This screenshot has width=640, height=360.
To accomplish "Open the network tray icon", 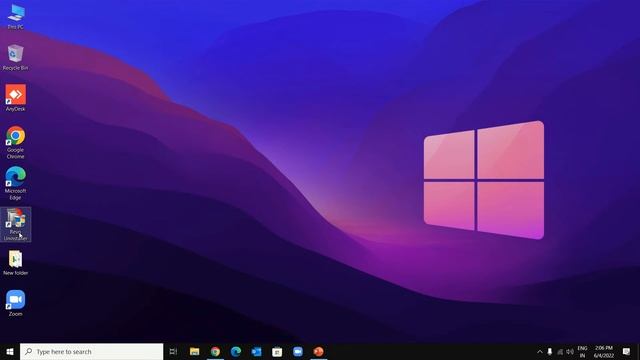I will pyautogui.click(x=560, y=351).
